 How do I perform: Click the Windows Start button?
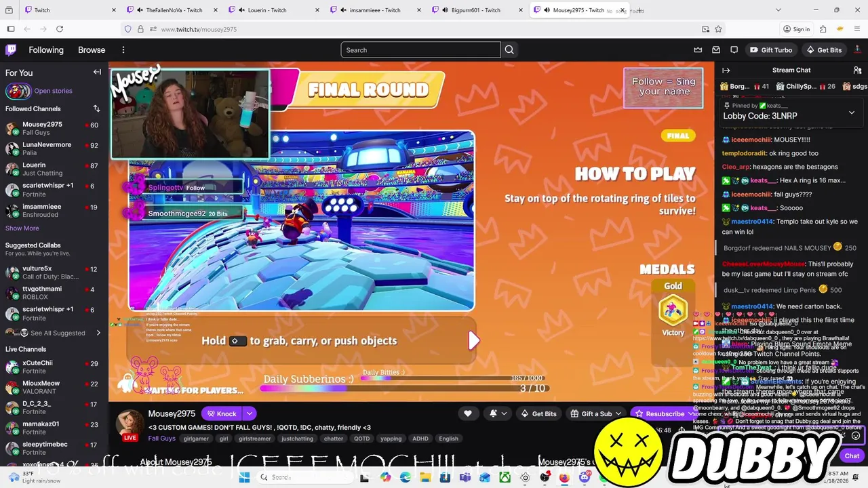(244, 477)
